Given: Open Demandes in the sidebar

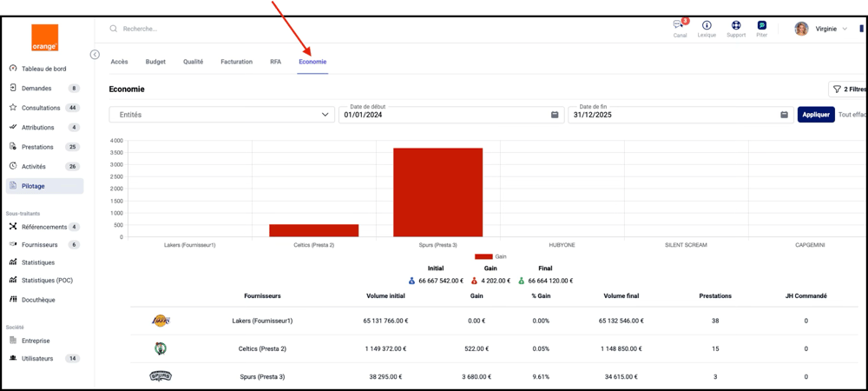Looking at the screenshot, I should pos(36,88).
